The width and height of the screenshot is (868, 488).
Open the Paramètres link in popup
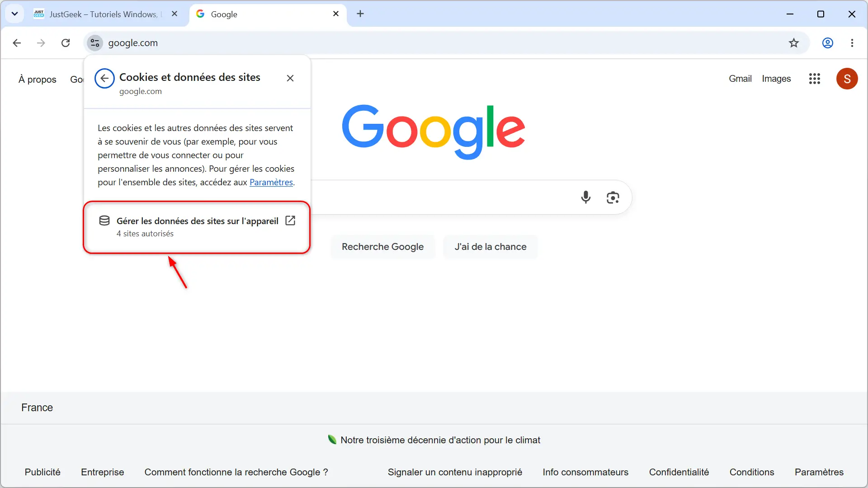coord(271,183)
